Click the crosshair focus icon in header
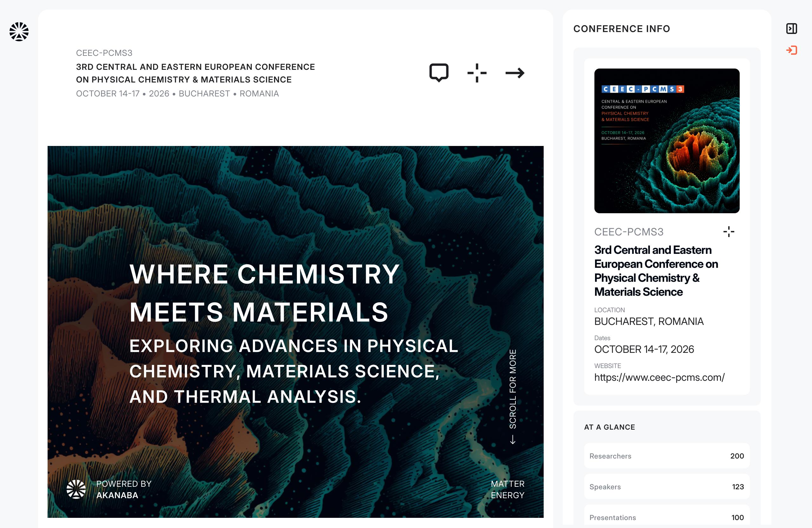The image size is (812, 528). click(477, 73)
